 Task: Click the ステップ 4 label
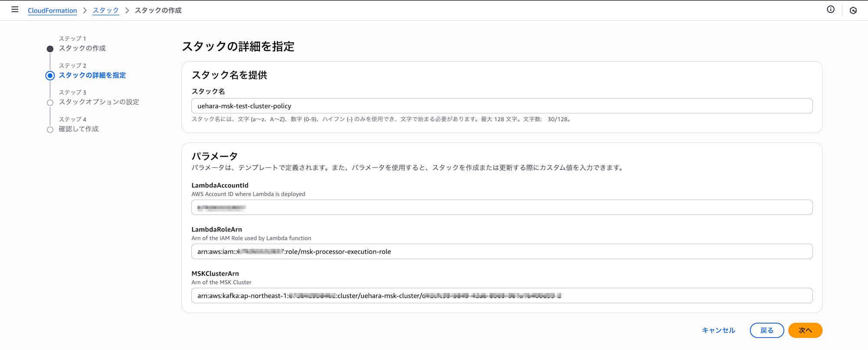point(72,119)
